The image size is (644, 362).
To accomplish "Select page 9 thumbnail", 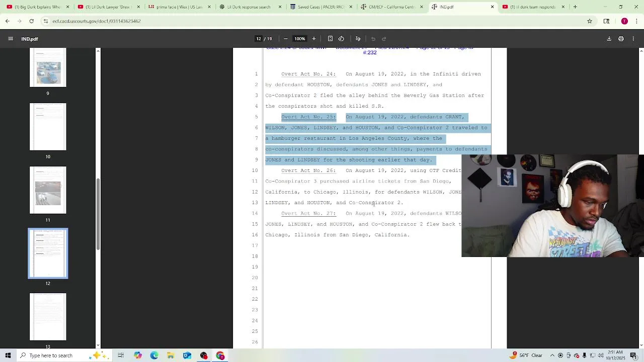I will [48, 67].
